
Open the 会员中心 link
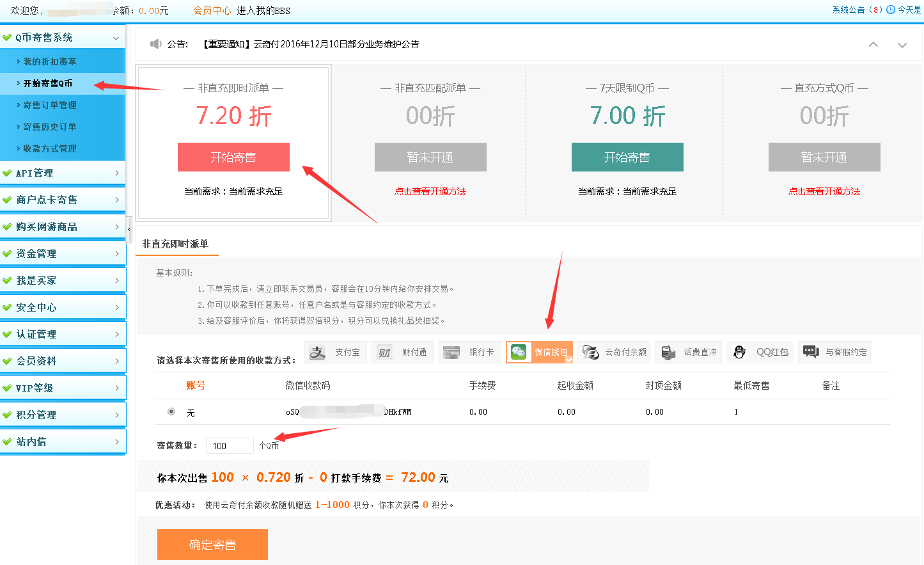point(212,10)
